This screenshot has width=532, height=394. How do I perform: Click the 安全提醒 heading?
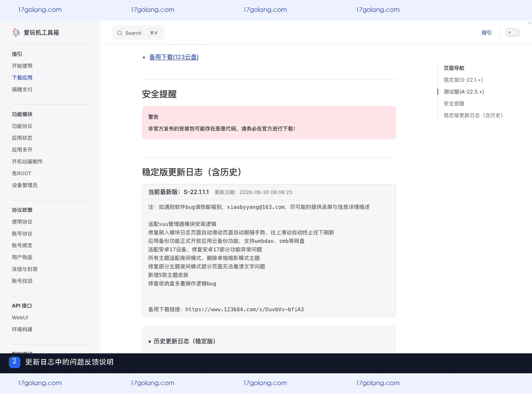pos(159,94)
